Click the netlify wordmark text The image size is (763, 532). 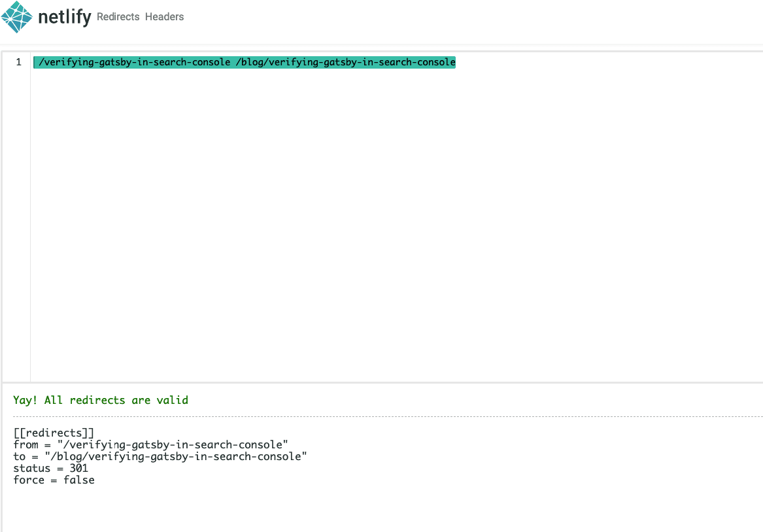[x=64, y=17]
